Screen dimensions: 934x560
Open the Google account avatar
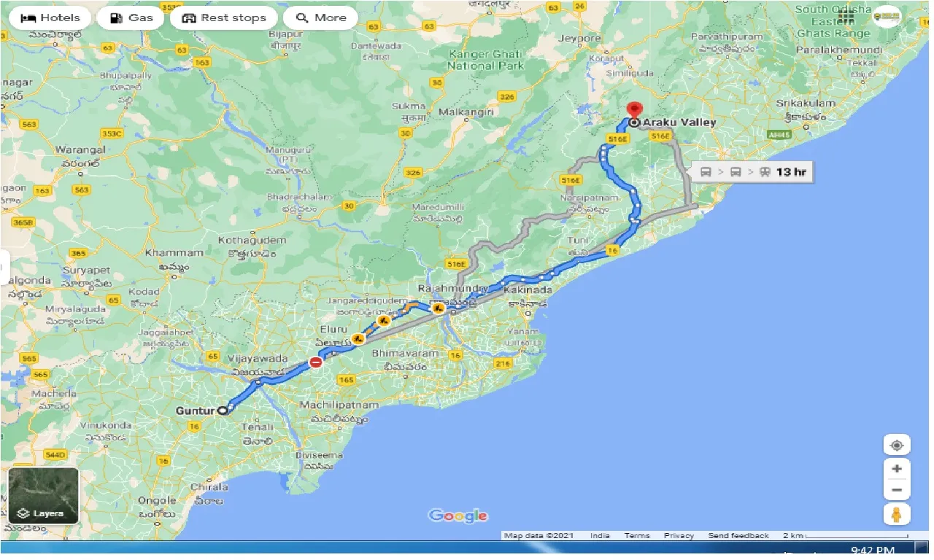tap(887, 16)
